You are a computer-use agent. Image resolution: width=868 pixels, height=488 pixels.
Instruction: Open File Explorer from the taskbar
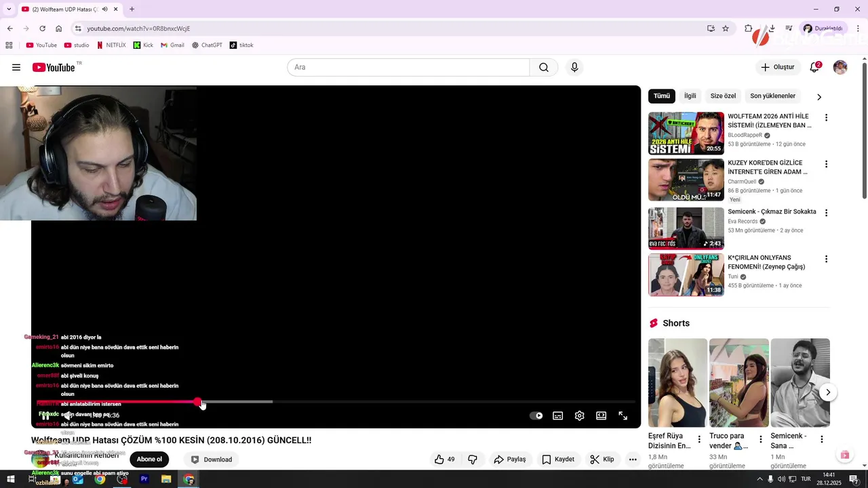(166, 479)
